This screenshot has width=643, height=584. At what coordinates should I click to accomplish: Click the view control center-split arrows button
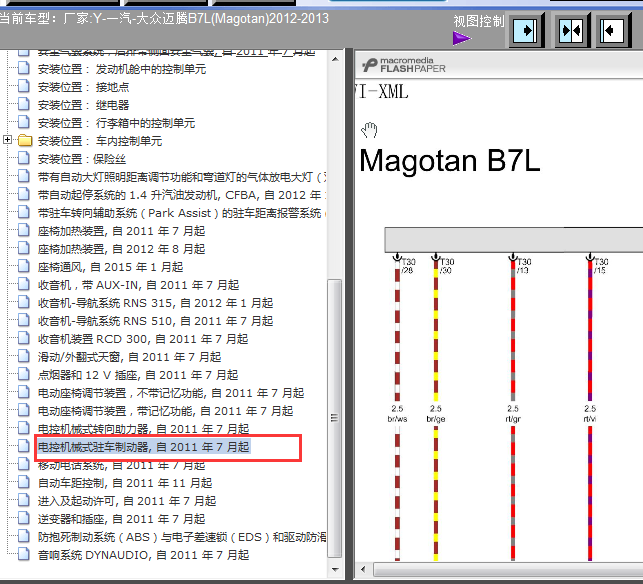(x=572, y=31)
